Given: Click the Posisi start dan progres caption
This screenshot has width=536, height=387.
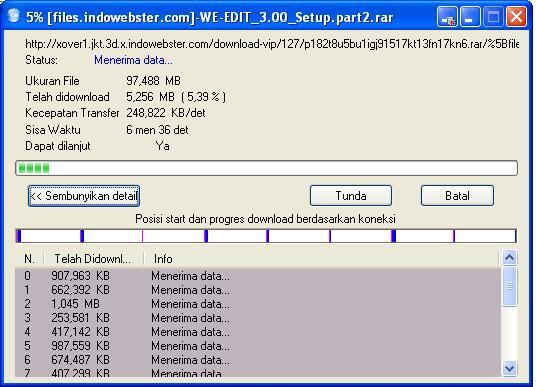Looking at the screenshot, I should [x=266, y=219].
